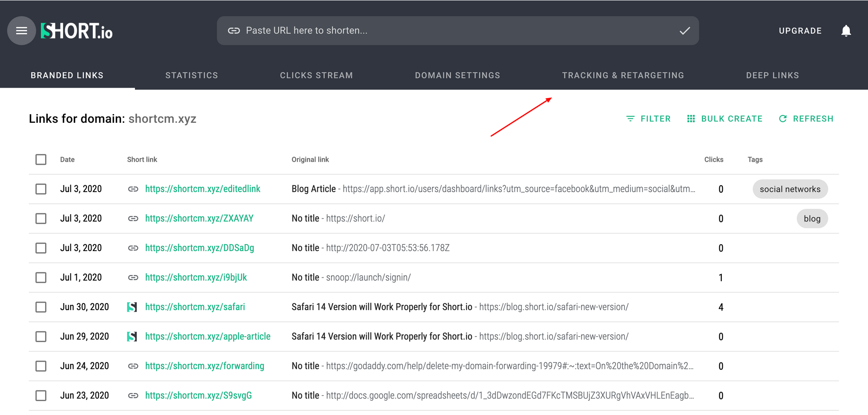868x415 pixels.
Task: Click the checkmark in the URL shortening bar
Action: 684,30
